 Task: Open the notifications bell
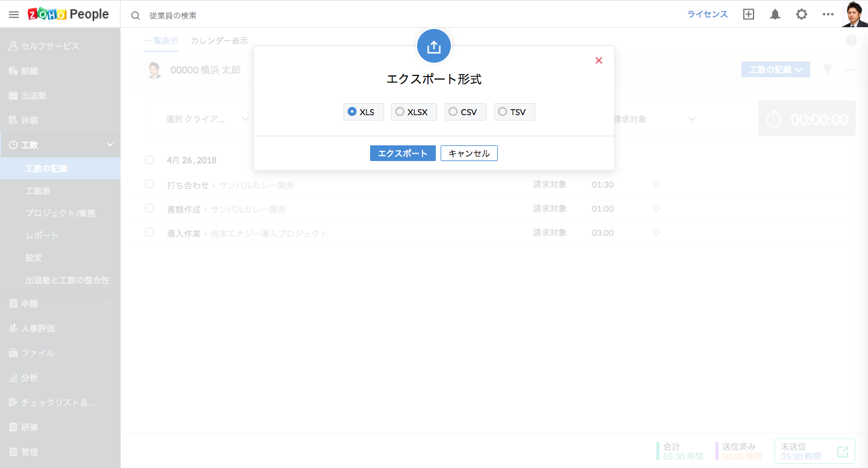(775, 14)
